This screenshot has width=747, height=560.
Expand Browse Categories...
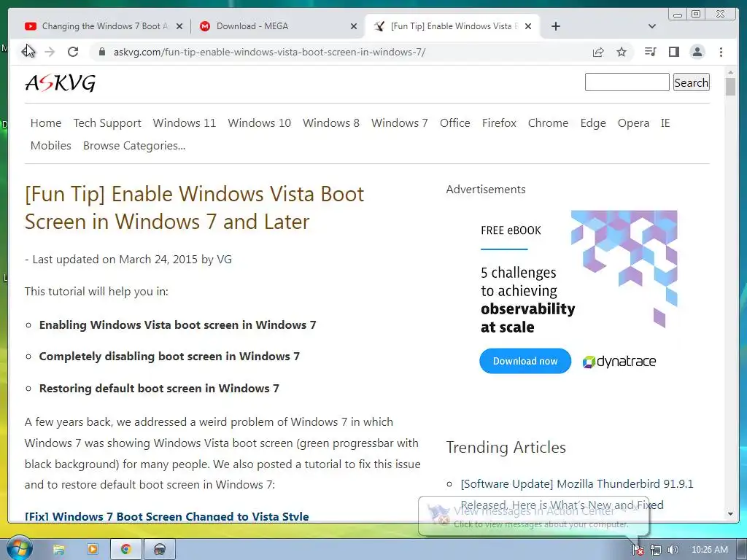click(x=134, y=145)
